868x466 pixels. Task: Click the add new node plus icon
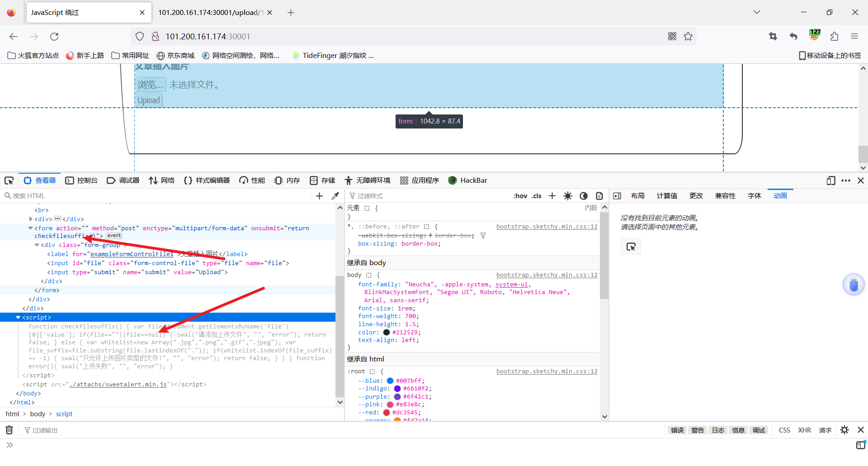click(320, 196)
